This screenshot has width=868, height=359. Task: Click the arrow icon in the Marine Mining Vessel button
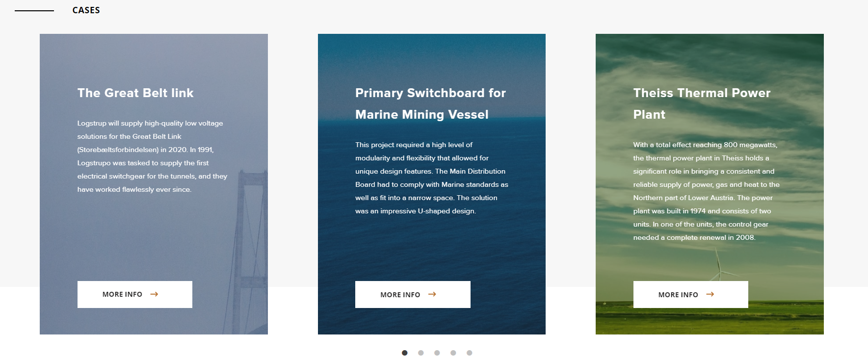click(433, 294)
